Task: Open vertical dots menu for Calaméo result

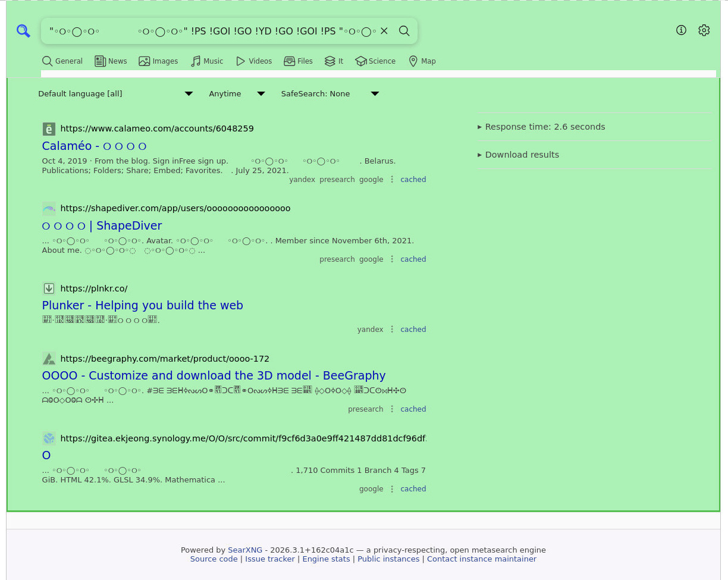Action: (x=392, y=180)
